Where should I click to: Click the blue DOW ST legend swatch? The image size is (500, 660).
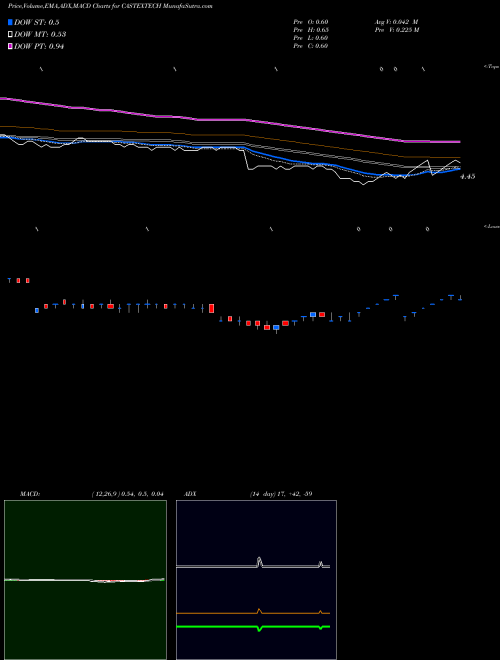point(10,22)
